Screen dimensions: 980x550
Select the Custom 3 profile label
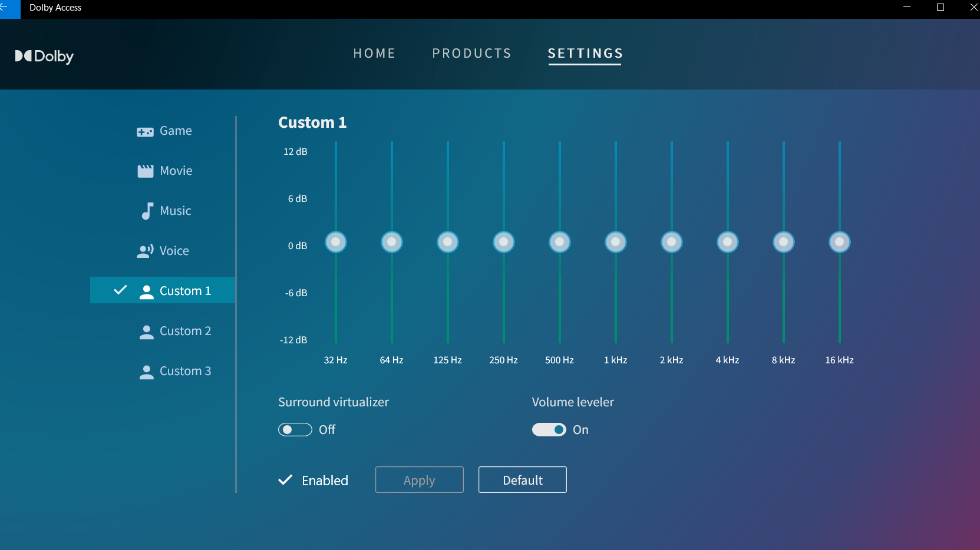pos(186,371)
